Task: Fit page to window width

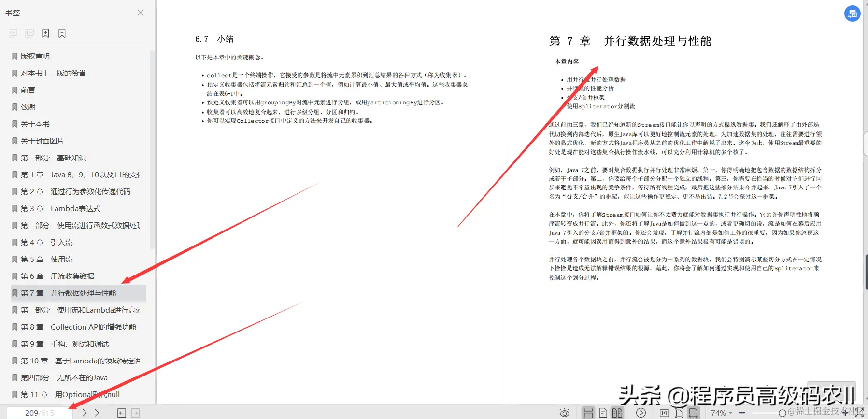Action: point(694,413)
